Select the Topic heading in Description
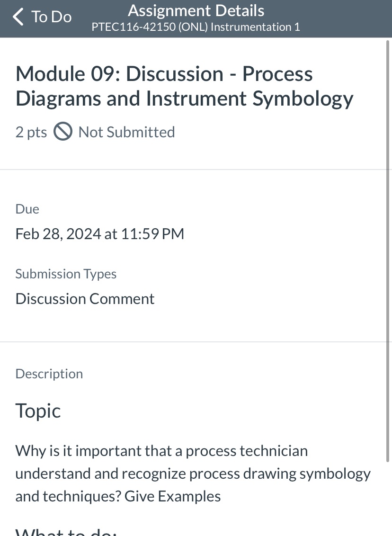This screenshot has height=536, width=392. (x=38, y=410)
